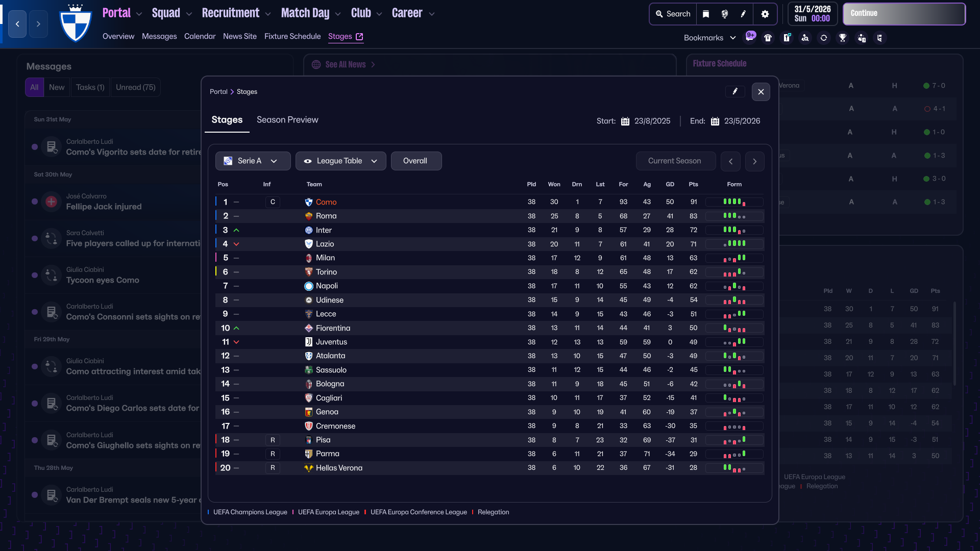Select the Unread (75) messages filter
The image size is (980, 551).
(x=135, y=87)
